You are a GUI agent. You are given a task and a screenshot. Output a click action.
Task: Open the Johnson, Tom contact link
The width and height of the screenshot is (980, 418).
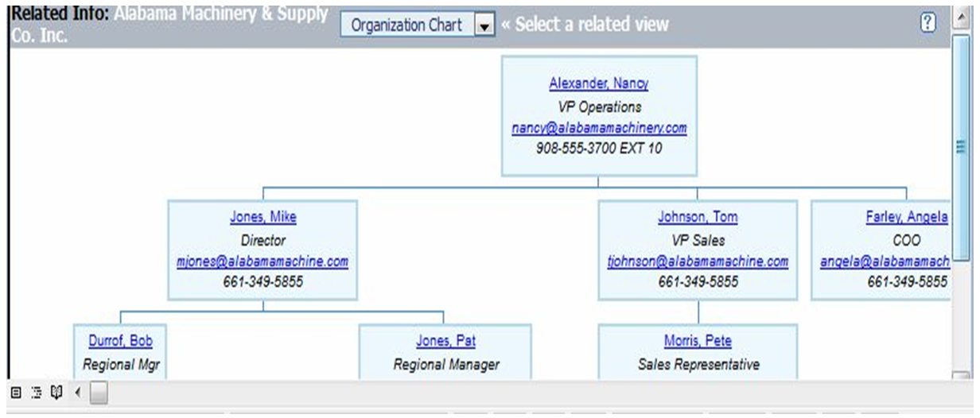698,217
